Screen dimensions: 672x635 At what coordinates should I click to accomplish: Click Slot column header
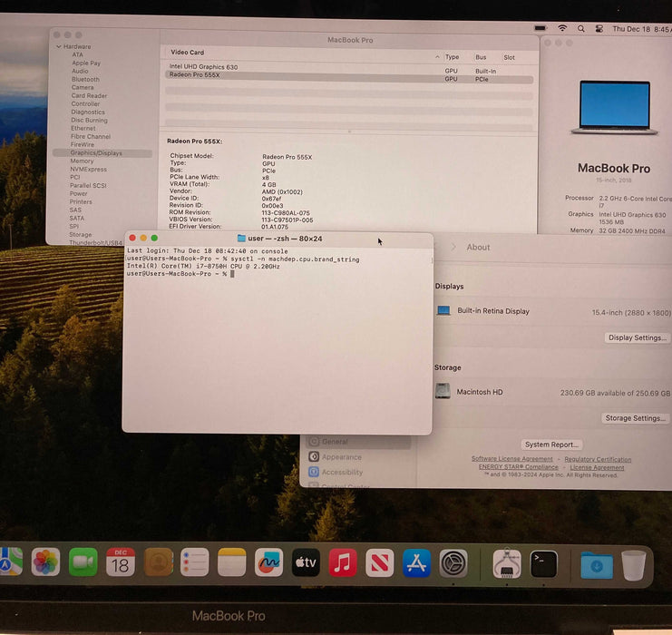(509, 57)
